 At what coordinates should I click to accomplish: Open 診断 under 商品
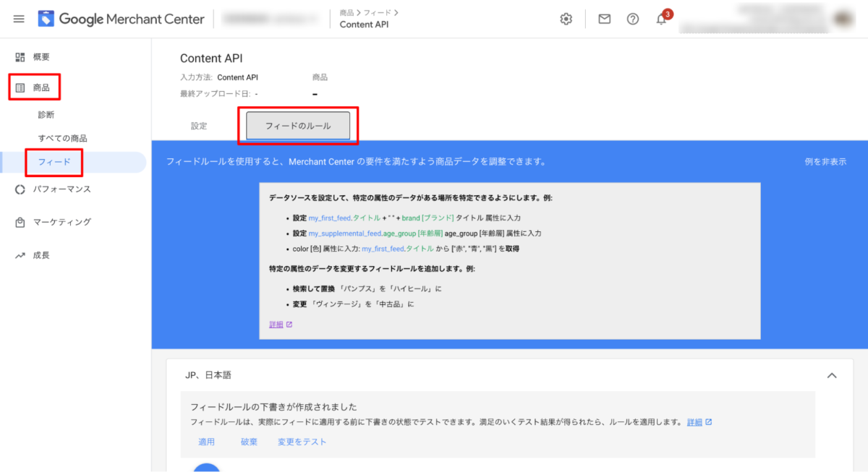tap(46, 114)
